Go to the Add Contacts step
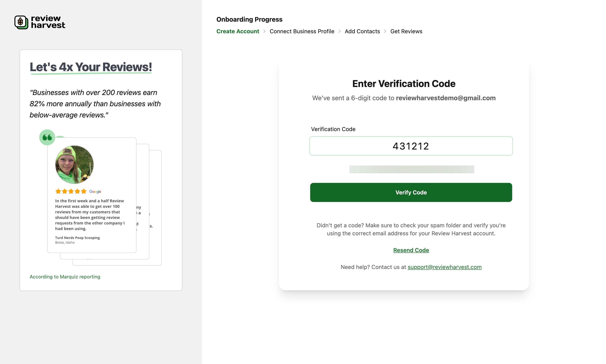The width and height of the screenshot is (606, 364). click(362, 31)
